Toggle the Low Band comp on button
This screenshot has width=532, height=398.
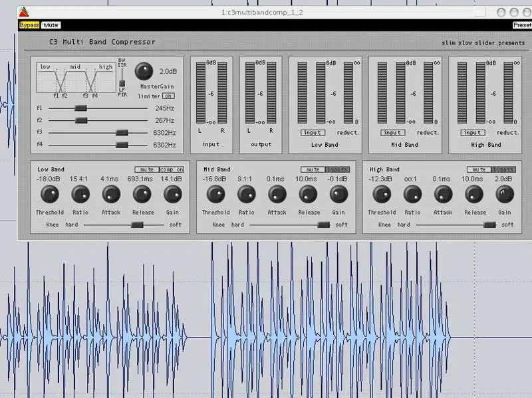coord(171,169)
